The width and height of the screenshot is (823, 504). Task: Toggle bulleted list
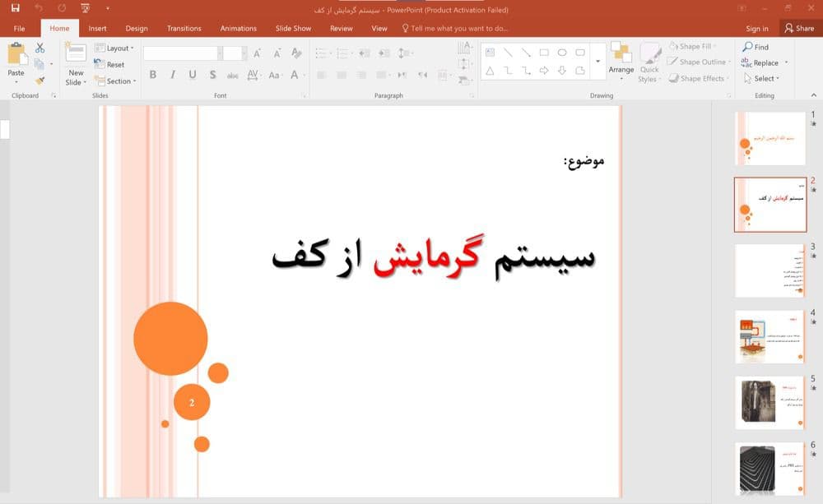click(323, 53)
